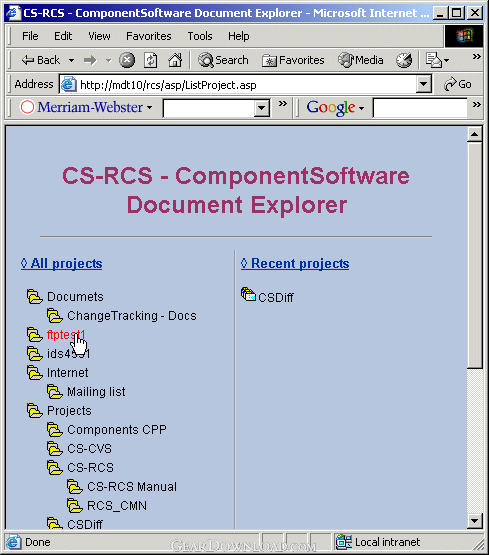489x555 pixels.
Task: Open the Media pane button
Action: (361, 60)
